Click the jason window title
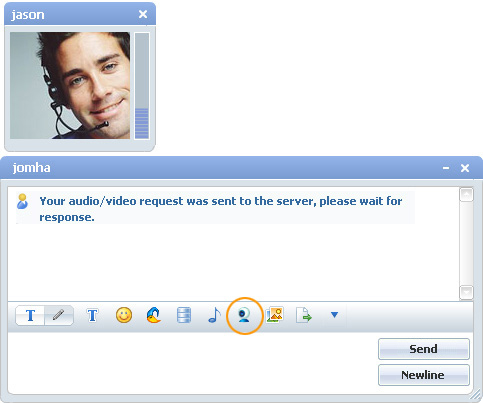This screenshot has height=403, width=483. click(x=28, y=15)
